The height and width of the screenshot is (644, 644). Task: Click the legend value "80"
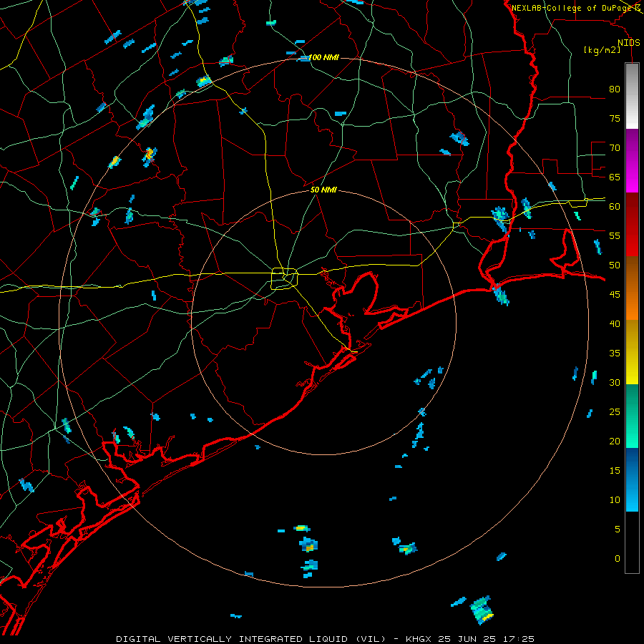tap(615, 89)
